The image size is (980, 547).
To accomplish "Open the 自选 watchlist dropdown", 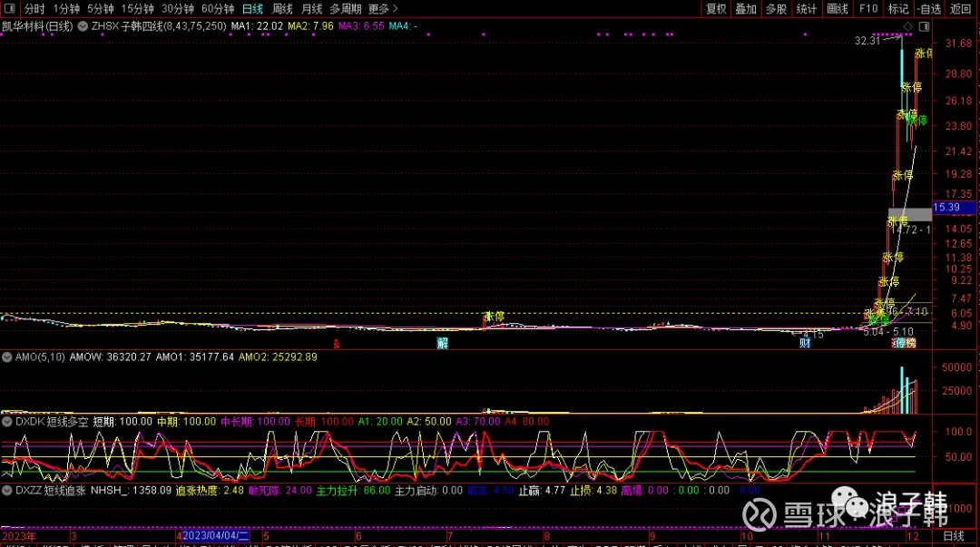I will pyautogui.click(x=929, y=8).
